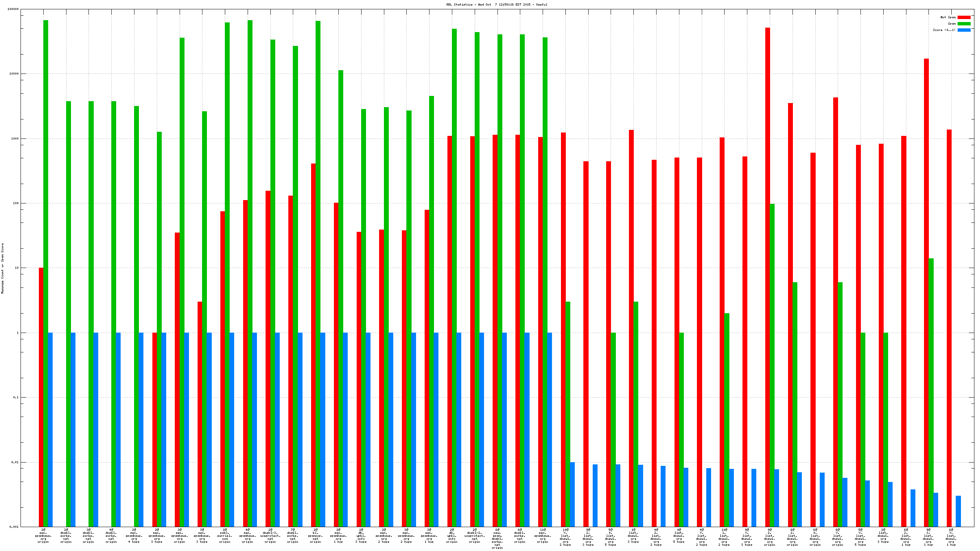Click the 'Message Count or Spam Score' axis title
Image resolution: width=980 pixels, height=551 pixels.
click(x=3, y=268)
